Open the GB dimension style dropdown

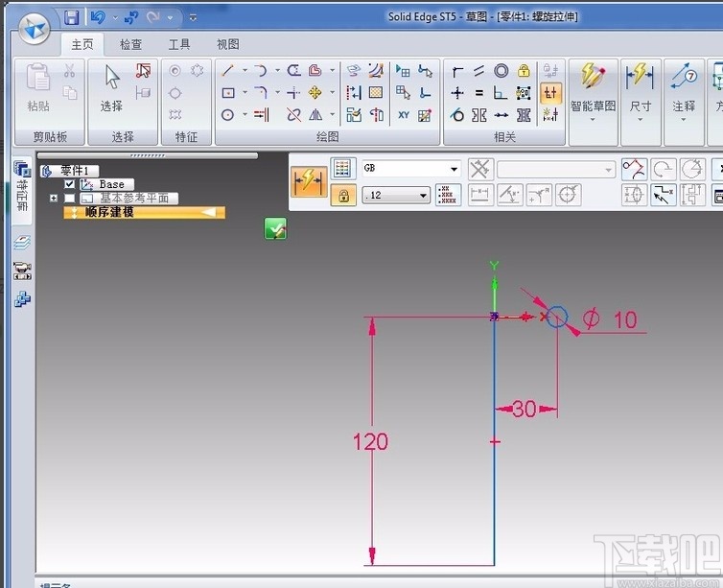coord(455,170)
